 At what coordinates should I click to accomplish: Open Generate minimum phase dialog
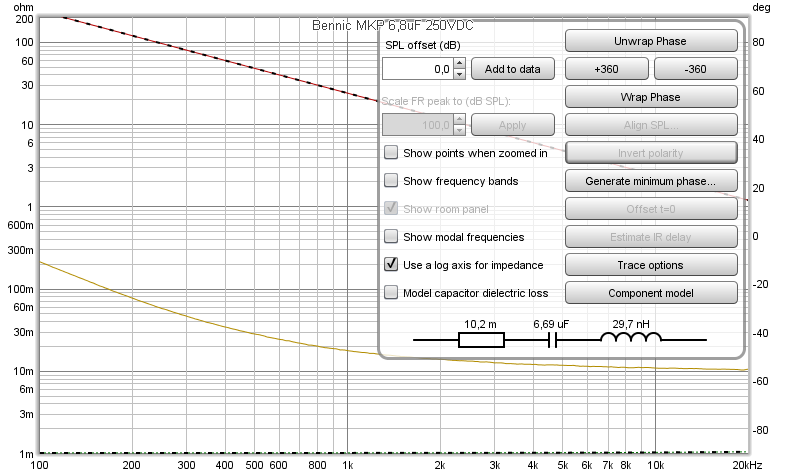click(x=651, y=181)
